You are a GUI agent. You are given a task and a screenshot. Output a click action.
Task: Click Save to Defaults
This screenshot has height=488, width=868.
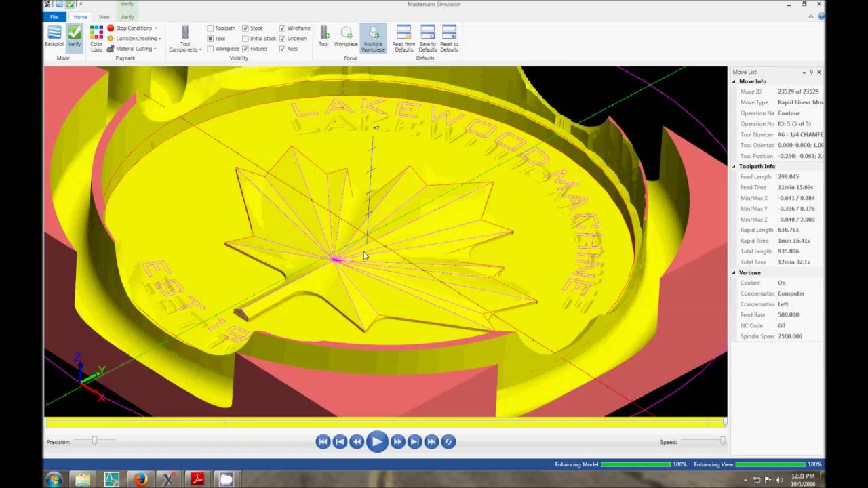coord(428,39)
